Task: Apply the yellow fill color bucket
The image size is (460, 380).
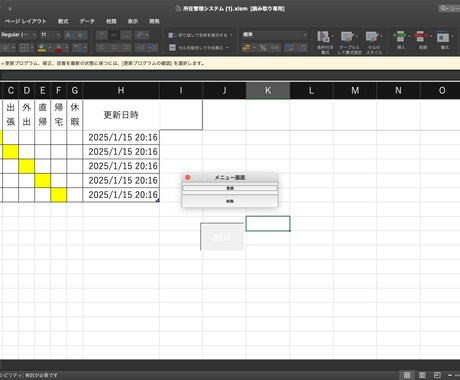Action: 42,48
